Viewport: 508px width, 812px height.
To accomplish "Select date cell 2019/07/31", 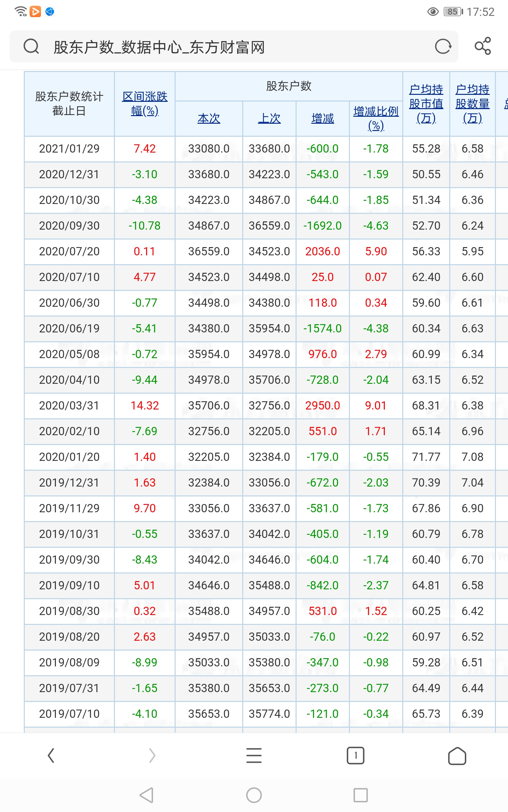I will pos(69,688).
